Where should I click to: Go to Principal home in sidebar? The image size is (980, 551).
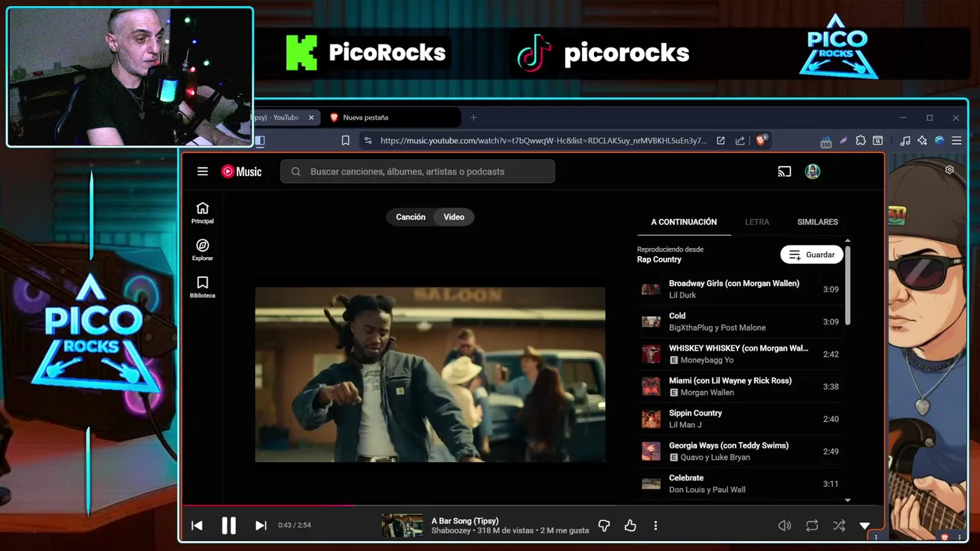[202, 213]
